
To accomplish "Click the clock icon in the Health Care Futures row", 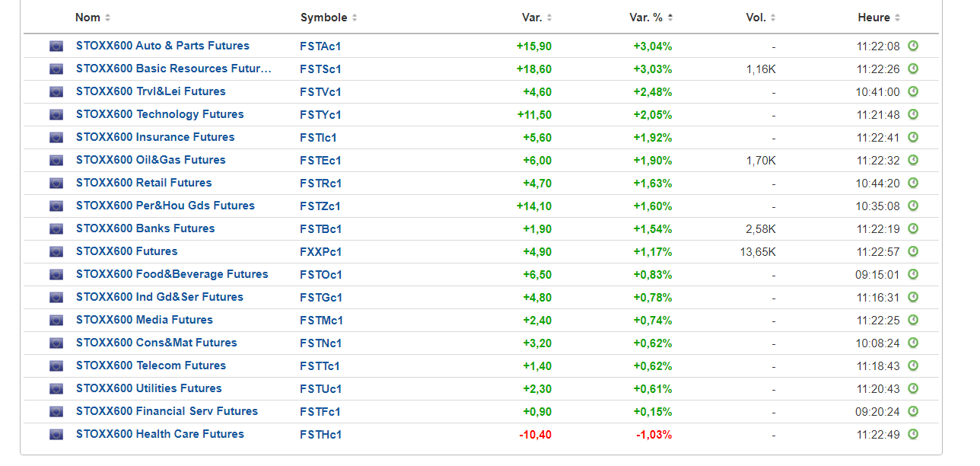I will point(913,434).
